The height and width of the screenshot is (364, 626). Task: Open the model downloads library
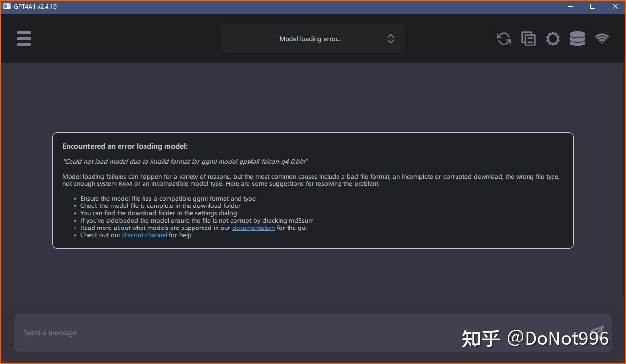click(577, 39)
